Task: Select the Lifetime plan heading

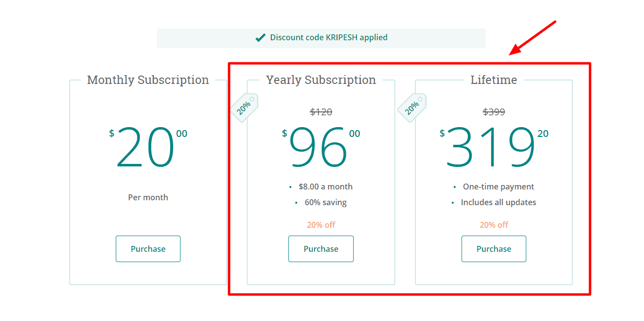Action: [493, 80]
